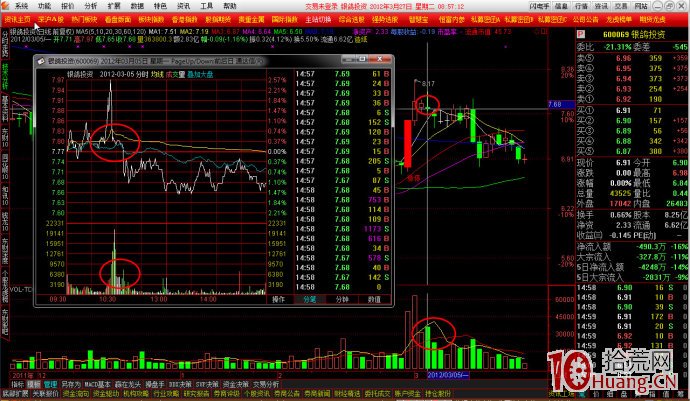Click the 2012/03/05 date marker on timeline
Viewport: 690px width, 401px height.
coord(448,375)
